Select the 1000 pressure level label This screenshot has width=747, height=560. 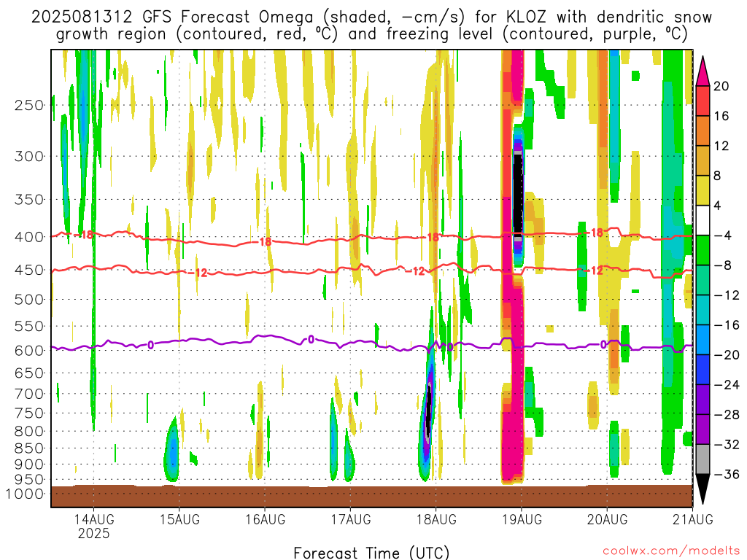pyautogui.click(x=25, y=494)
